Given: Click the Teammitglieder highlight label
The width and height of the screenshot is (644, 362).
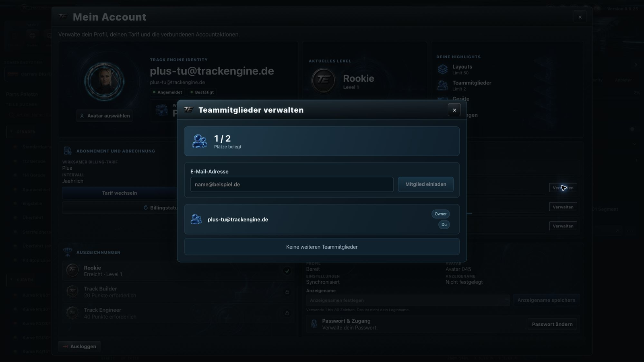Looking at the screenshot, I should click(472, 83).
